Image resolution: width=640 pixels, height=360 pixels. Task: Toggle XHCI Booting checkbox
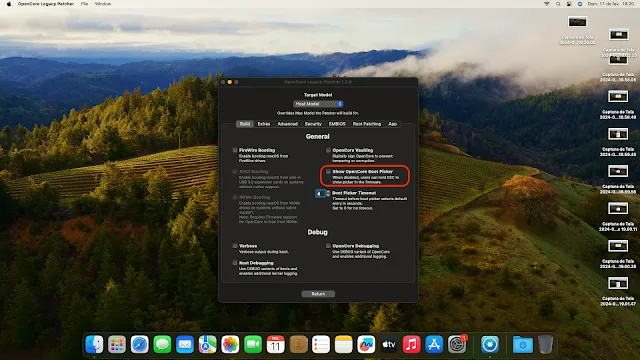[x=235, y=172]
